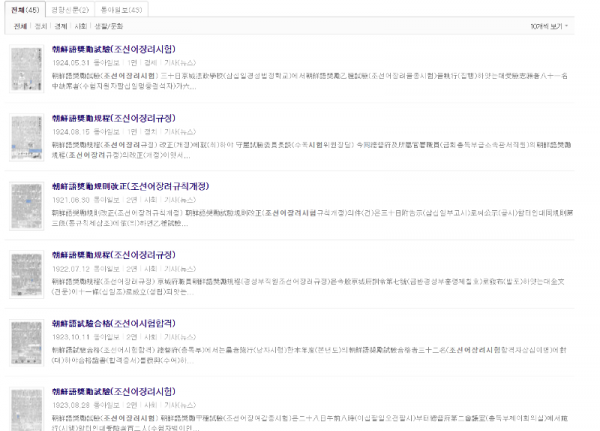The width and height of the screenshot is (600, 431).
Task: Click newspaper thumbnail for 1923.08.28 article
Action: (26, 409)
